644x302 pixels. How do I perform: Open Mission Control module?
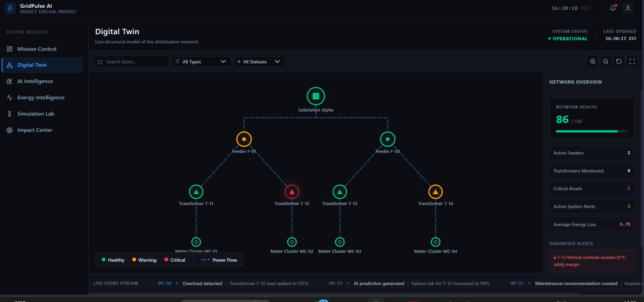pos(42,49)
